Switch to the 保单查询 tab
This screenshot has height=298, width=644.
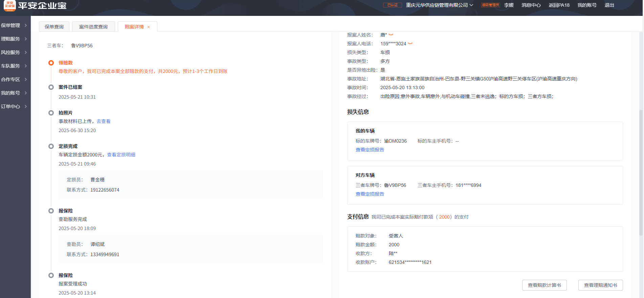pyautogui.click(x=54, y=27)
